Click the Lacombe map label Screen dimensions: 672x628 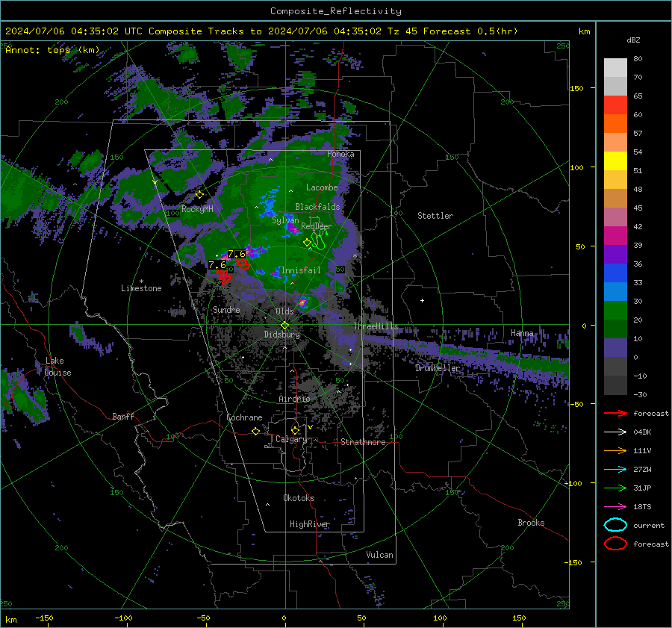pyautogui.click(x=322, y=187)
